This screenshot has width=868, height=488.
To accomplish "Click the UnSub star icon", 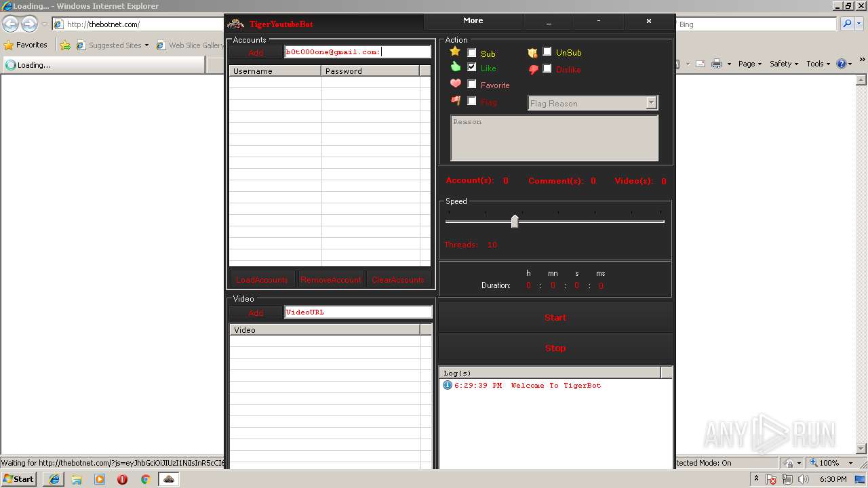I will [533, 53].
